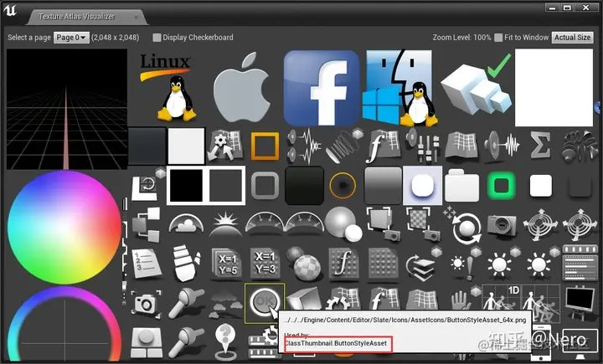Viewport: 603px width, 364px height.
Task: Click the checkered sphere material icon
Action: click(303, 264)
